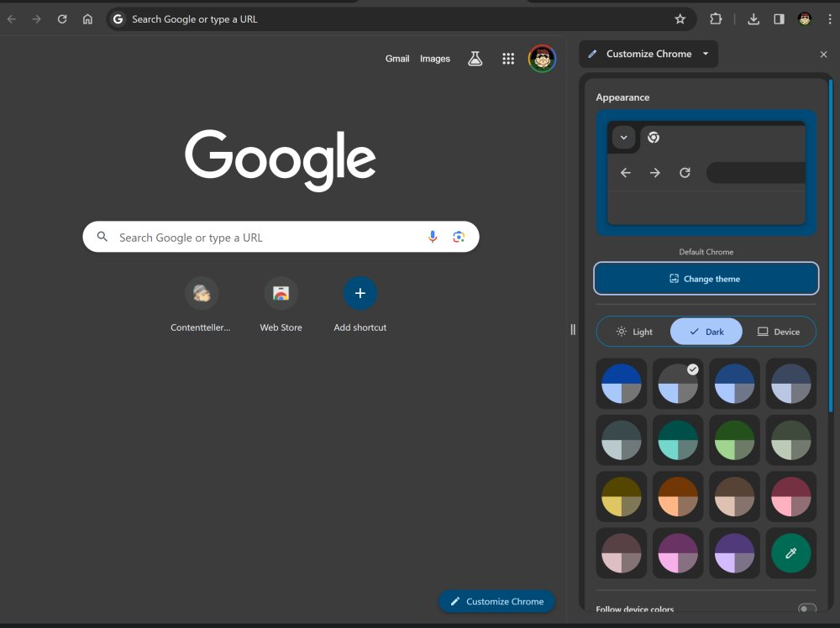Choose the cool grey swatch starting the second row
This screenshot has width=840, height=628.
(622, 440)
